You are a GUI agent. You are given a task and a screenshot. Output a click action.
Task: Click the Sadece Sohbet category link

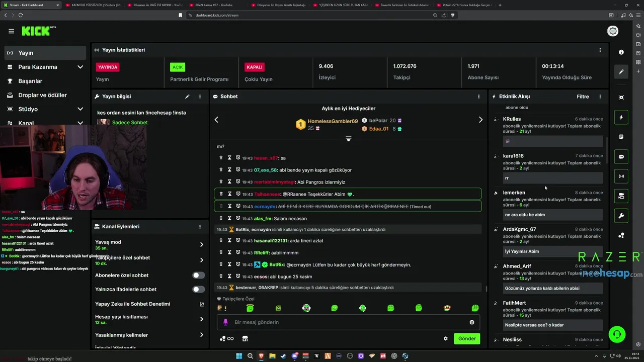(130, 123)
